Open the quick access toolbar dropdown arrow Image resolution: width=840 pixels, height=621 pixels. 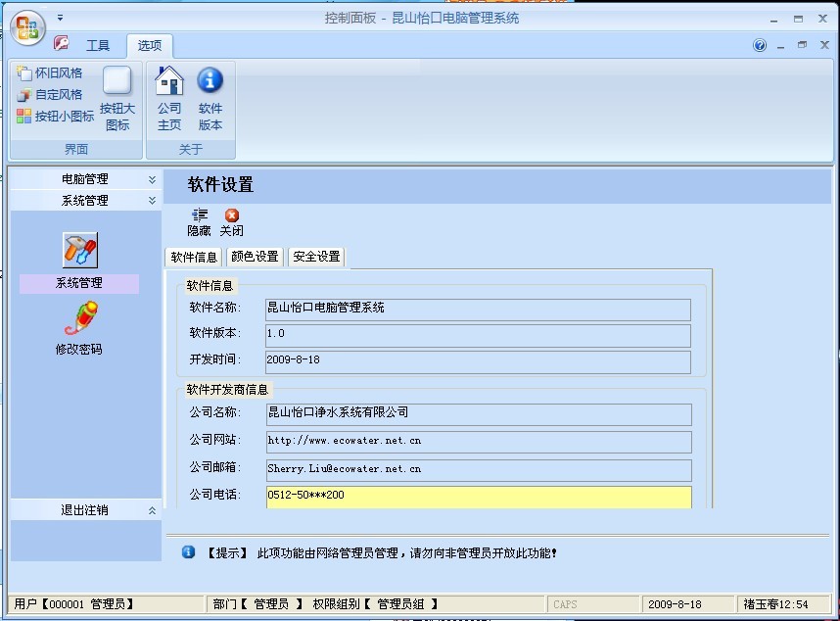(x=60, y=18)
